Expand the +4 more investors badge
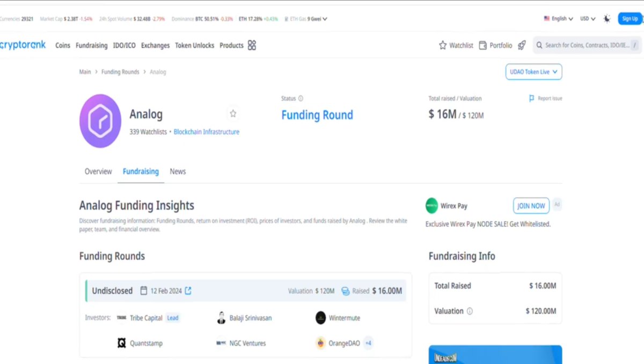Viewport: 644px width, 364px height. (369, 343)
